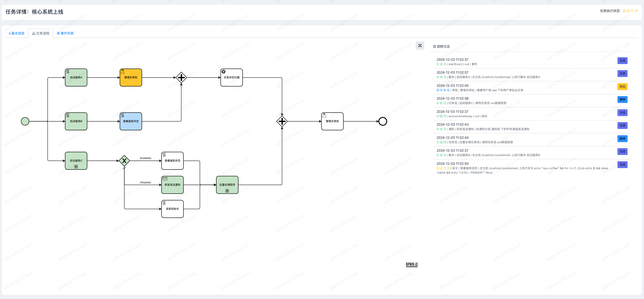Select the yellow 管理员审批 task node
This screenshot has height=299, width=644.
131,77
